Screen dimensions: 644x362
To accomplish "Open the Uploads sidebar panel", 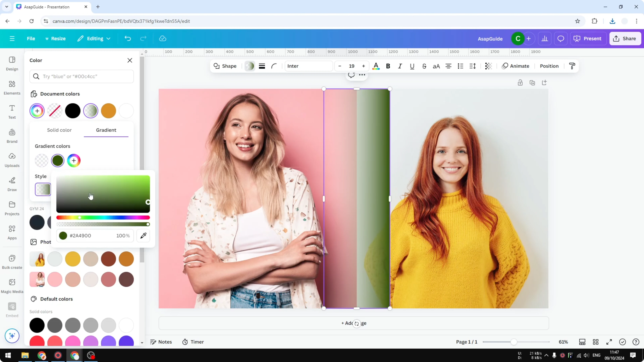I will pyautogui.click(x=12, y=160).
